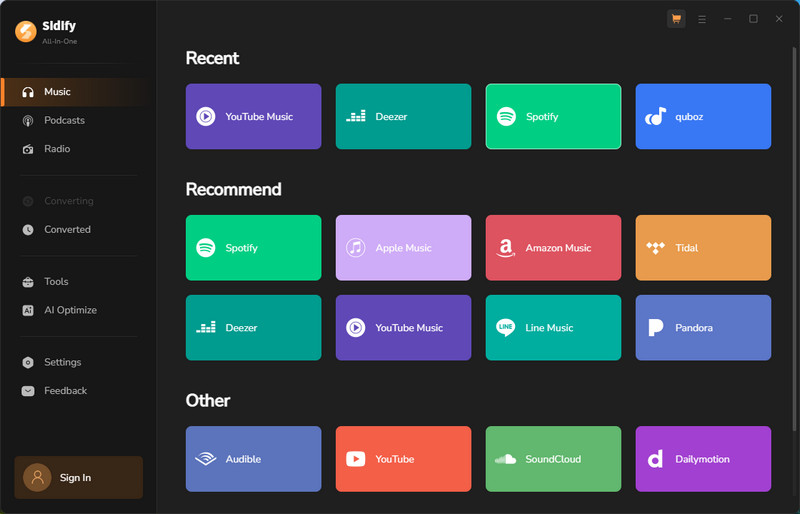Choose the Recent YouTube Music label
Viewport: 800px width, 514px height.
pyautogui.click(x=259, y=117)
